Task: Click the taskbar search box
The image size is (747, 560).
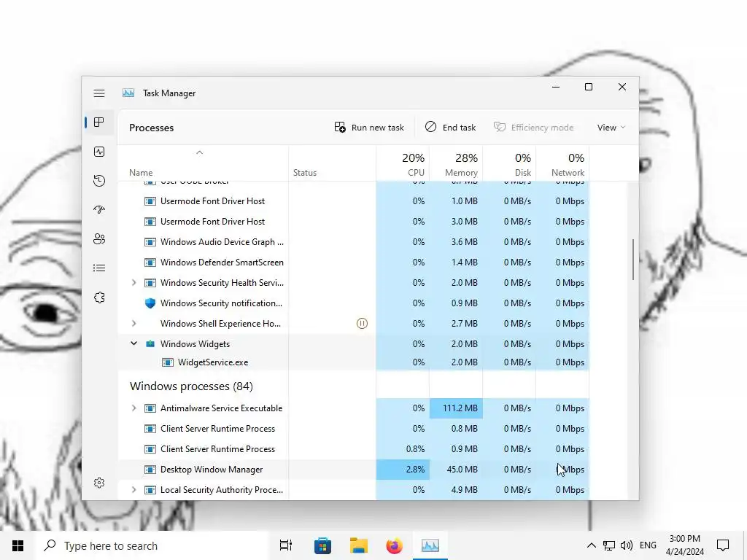Action: pos(152,545)
